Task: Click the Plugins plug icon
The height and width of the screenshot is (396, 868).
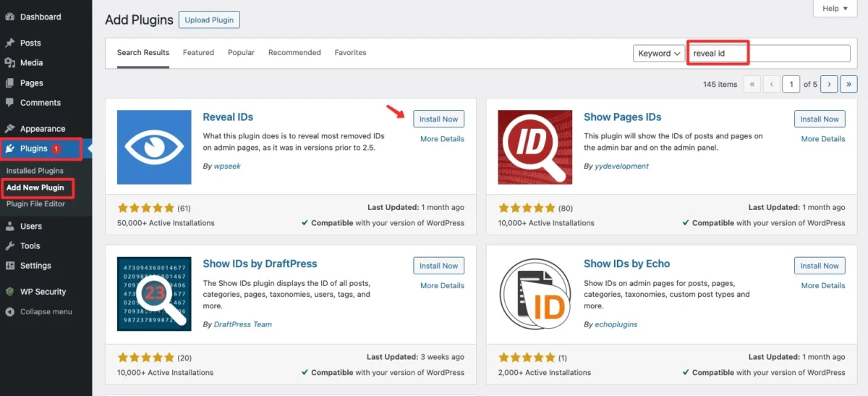Action: coord(9,148)
